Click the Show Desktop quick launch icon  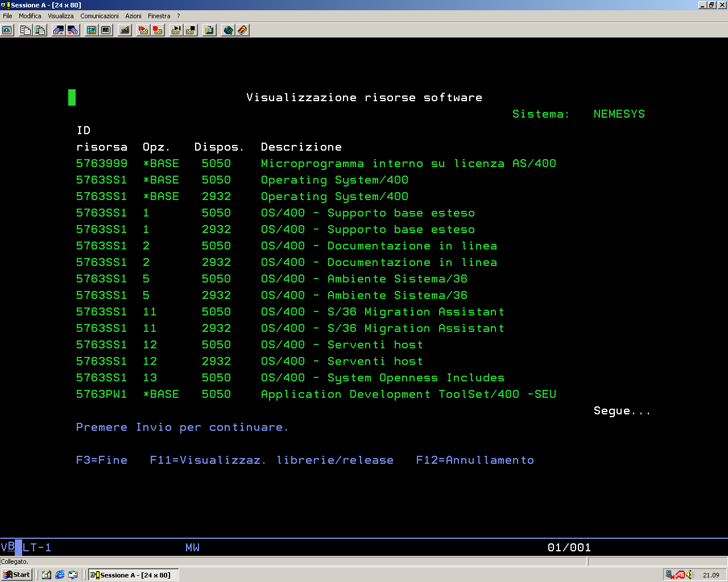tap(47, 575)
